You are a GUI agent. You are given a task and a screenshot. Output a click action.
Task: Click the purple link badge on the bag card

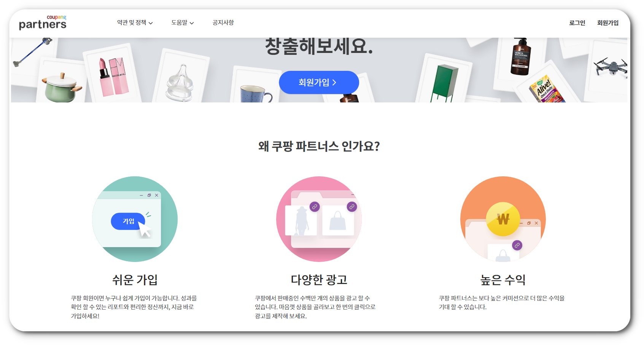click(351, 207)
